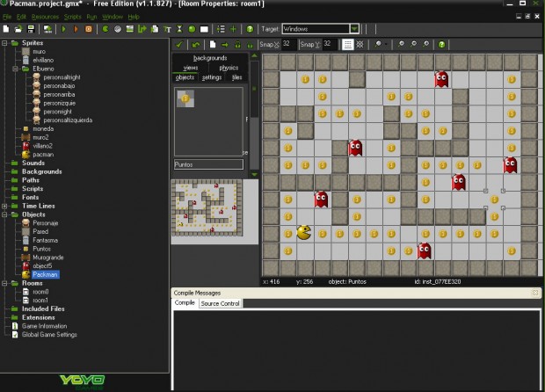545x392 pixels.
Task: Create a new room resource
Action: click(x=204, y=29)
